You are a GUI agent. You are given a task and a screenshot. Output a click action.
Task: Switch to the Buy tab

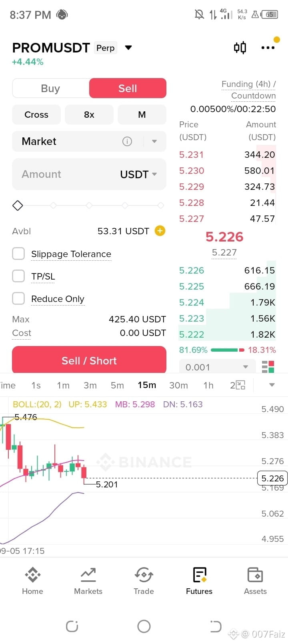pyautogui.click(x=50, y=88)
